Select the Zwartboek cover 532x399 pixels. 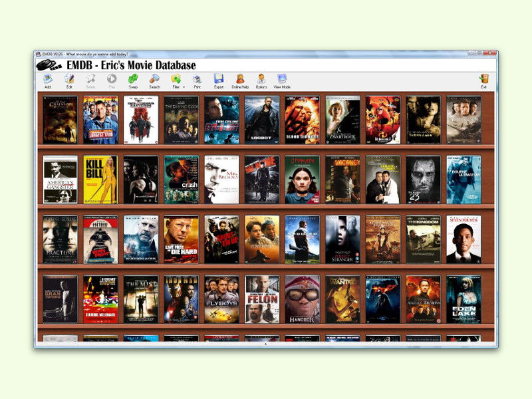342,120
